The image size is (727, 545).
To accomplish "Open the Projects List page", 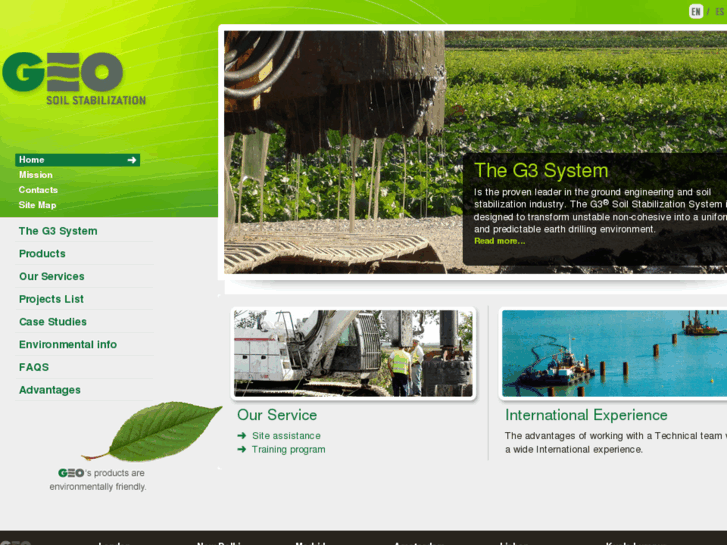I will [x=51, y=299].
